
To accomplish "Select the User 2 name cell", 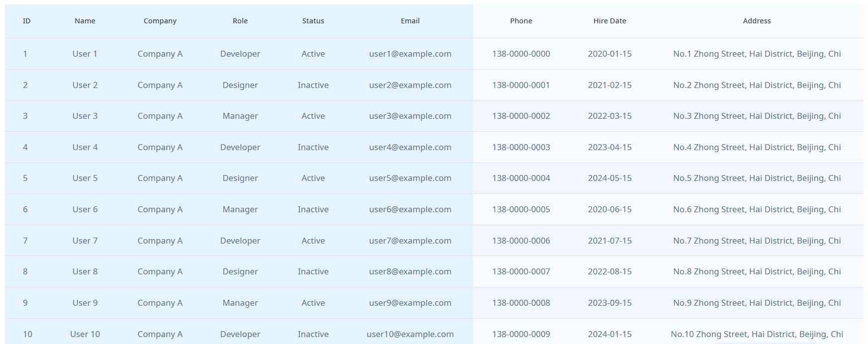I will click(85, 85).
